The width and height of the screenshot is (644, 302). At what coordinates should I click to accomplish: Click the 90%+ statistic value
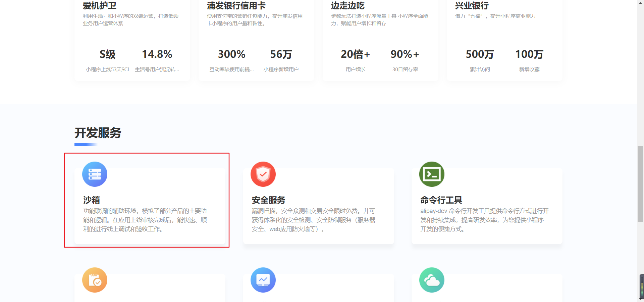405,54
